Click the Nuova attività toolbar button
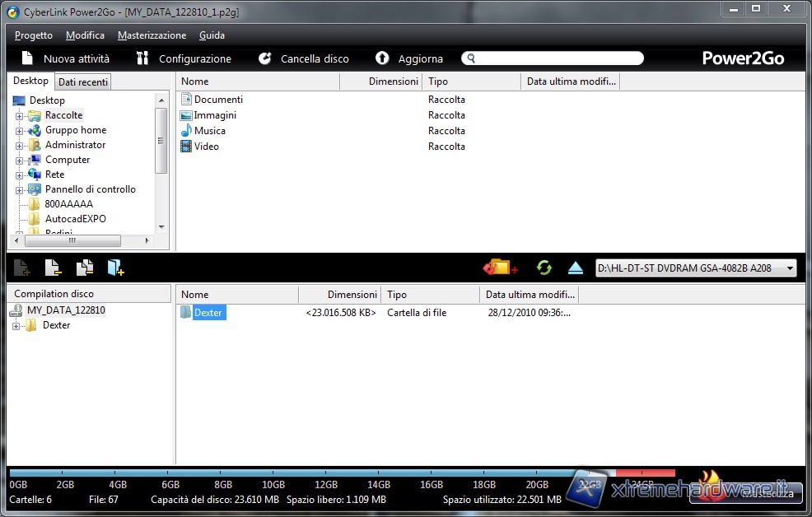This screenshot has width=812, height=517. (x=65, y=58)
